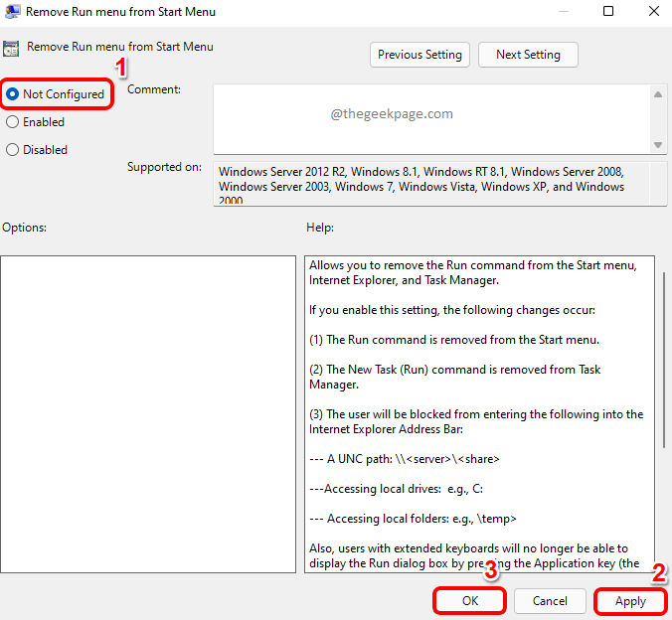Screen dimensions: 672x620
Task: Minimize the policy setting window
Action: point(563,12)
